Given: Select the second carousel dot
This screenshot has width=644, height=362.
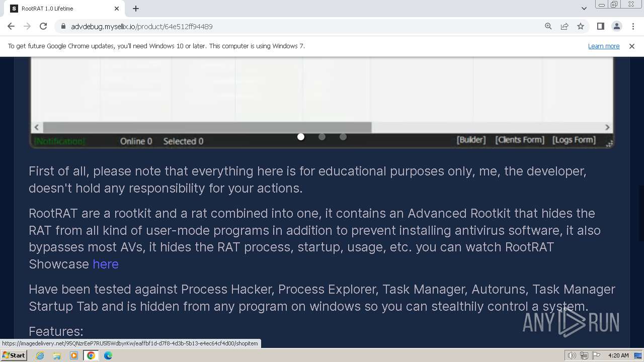Looking at the screenshot, I should 322,137.
